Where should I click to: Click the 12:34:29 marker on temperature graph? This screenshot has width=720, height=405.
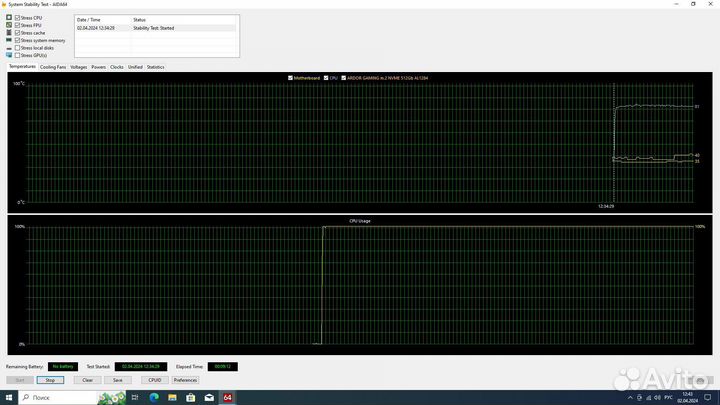point(606,206)
